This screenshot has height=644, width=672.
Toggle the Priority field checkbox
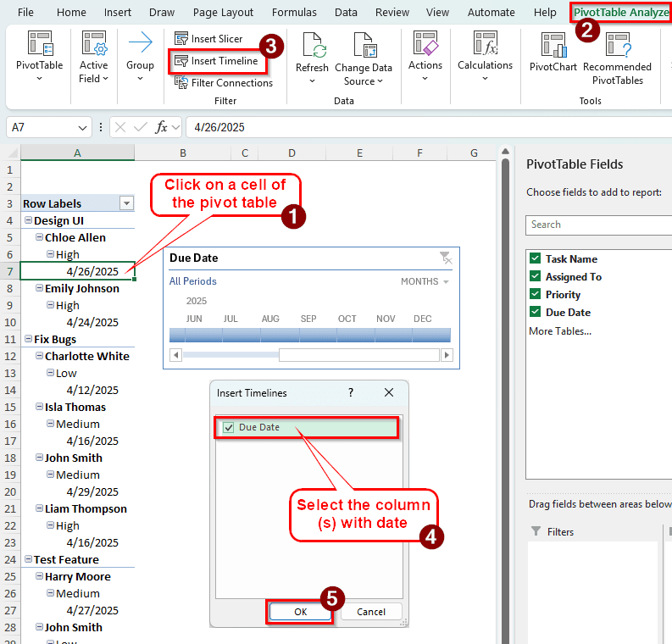[x=535, y=295]
